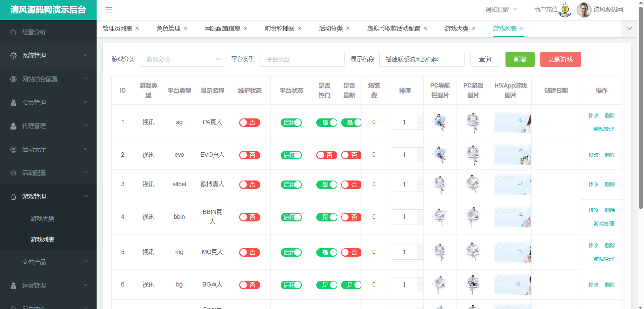Click the red 更新游戏 button
644x309 pixels.
(x=560, y=59)
